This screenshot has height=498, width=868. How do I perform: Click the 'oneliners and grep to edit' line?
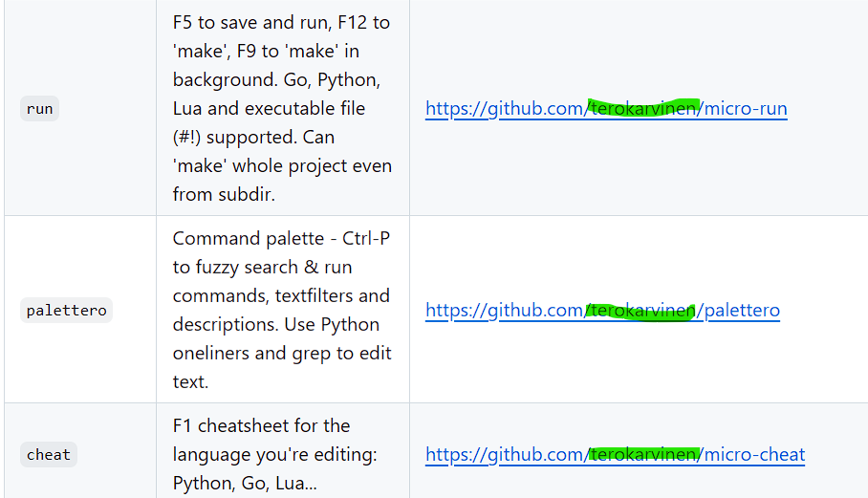point(282,354)
